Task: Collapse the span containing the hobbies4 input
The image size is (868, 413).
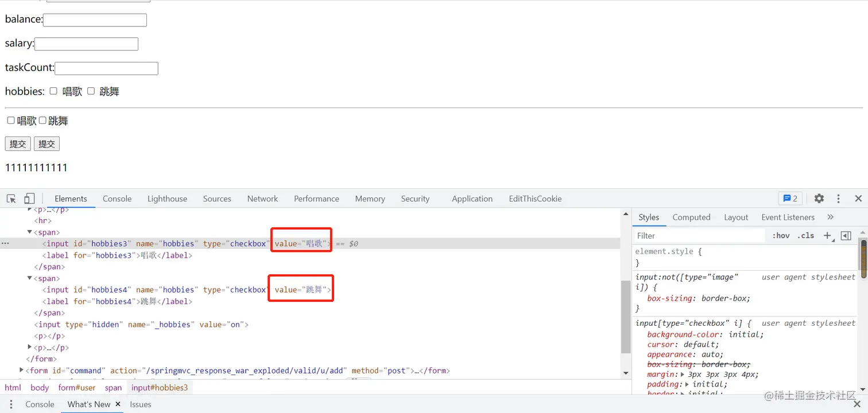Action: pyautogui.click(x=30, y=278)
